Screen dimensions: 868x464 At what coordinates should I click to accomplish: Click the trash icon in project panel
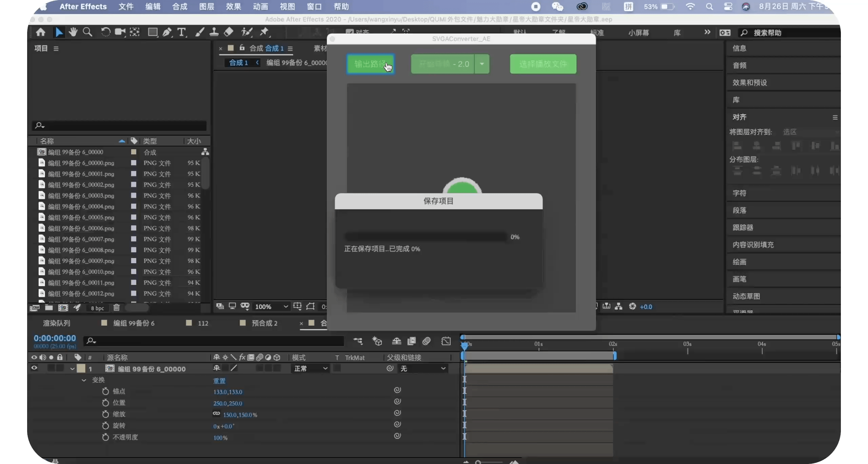point(116,307)
